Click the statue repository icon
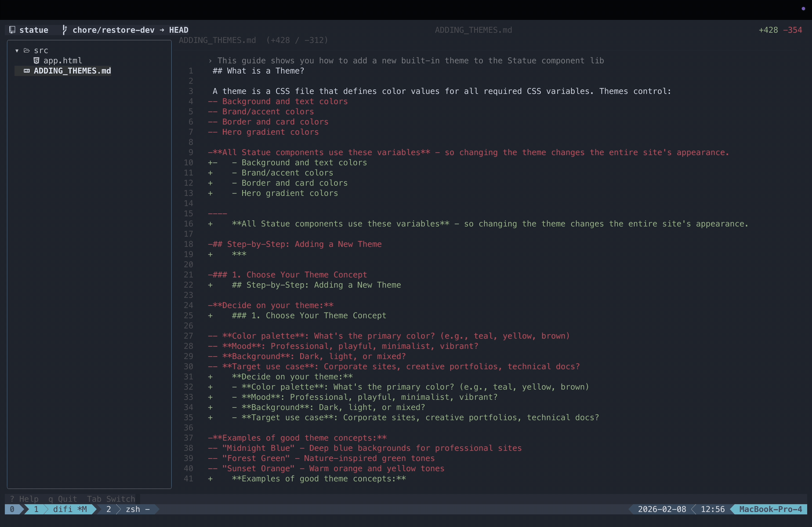This screenshot has width=812, height=527. 12,30
